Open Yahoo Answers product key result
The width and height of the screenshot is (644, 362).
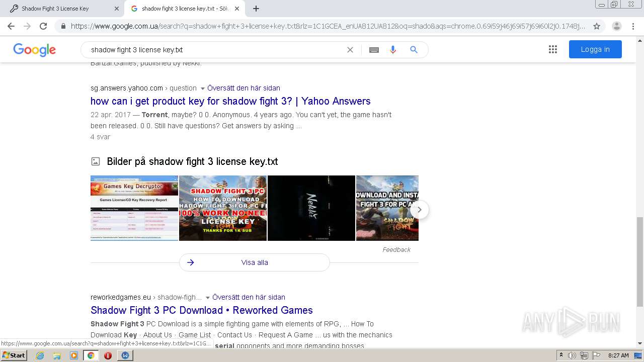click(230, 101)
